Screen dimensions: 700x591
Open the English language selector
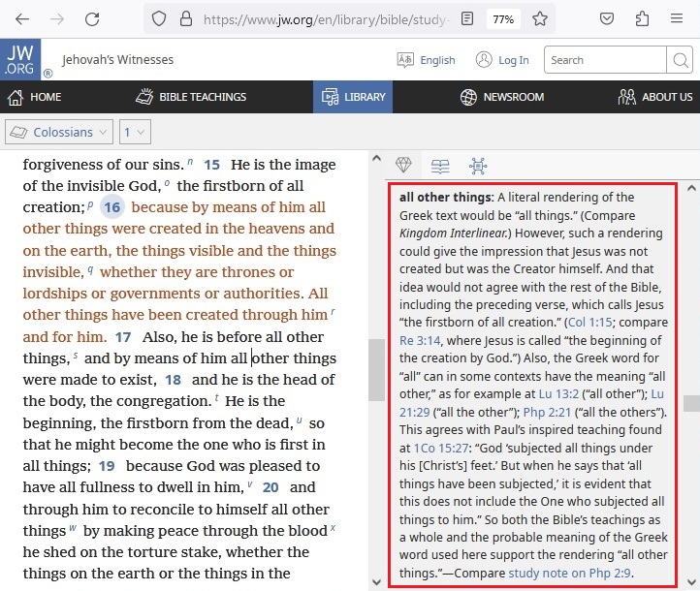pyautogui.click(x=426, y=60)
